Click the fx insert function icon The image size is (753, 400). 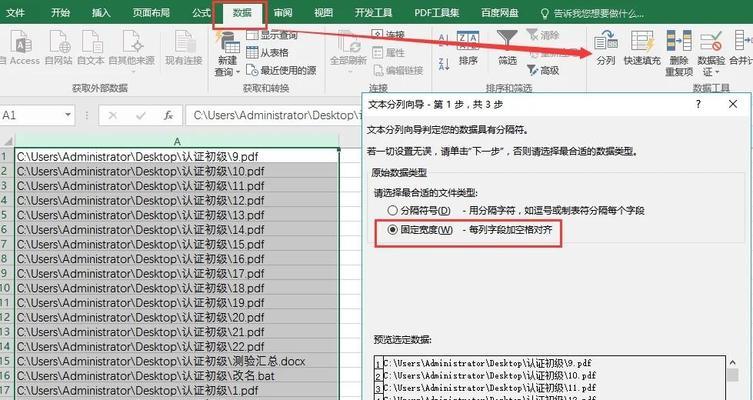tap(168, 116)
